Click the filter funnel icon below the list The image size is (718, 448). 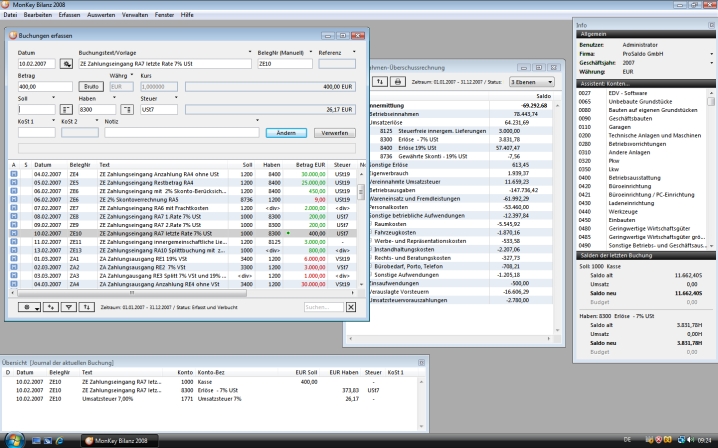tap(68, 307)
